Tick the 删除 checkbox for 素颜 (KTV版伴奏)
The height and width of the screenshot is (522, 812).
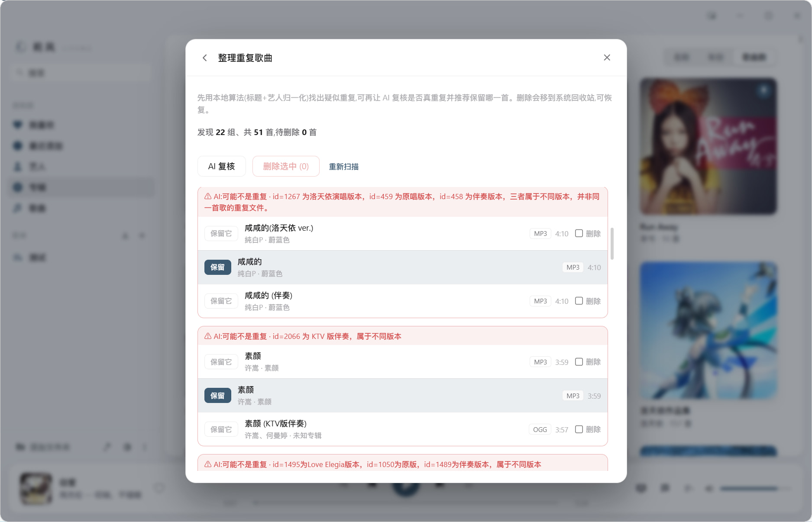pos(579,429)
